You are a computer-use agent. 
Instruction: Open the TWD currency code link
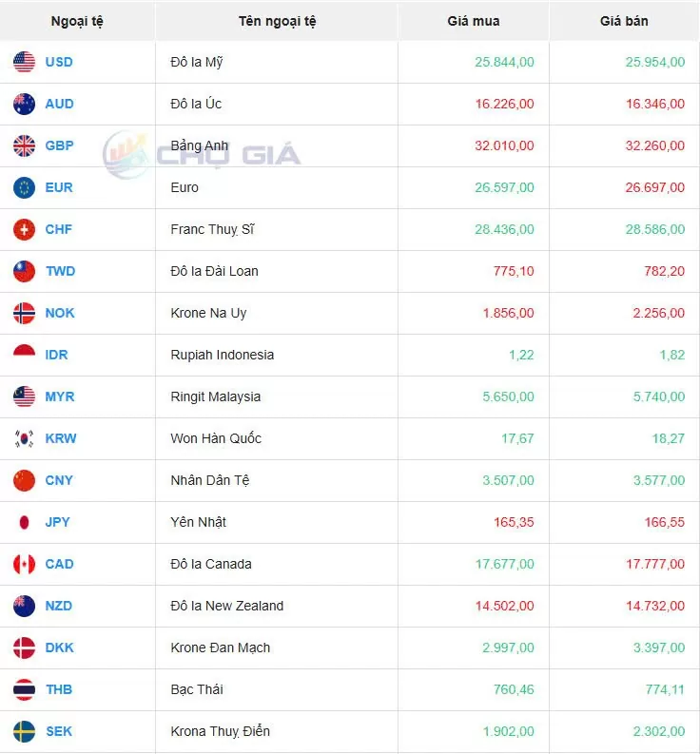(x=60, y=272)
